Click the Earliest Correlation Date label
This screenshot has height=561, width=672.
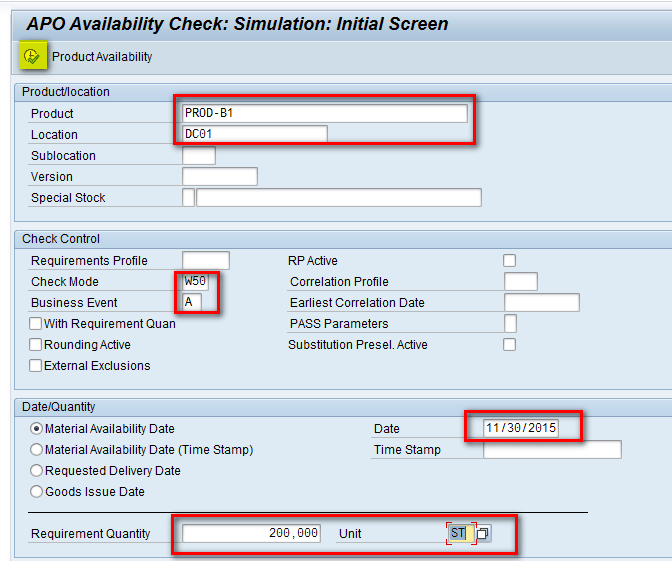click(357, 303)
